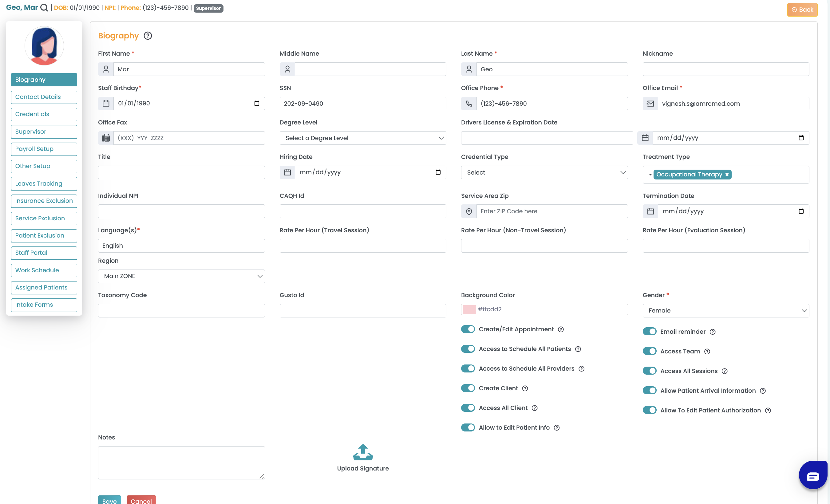Show help for Allow To Edit Patient Authorization
This screenshot has width=830, height=504.
768,411
